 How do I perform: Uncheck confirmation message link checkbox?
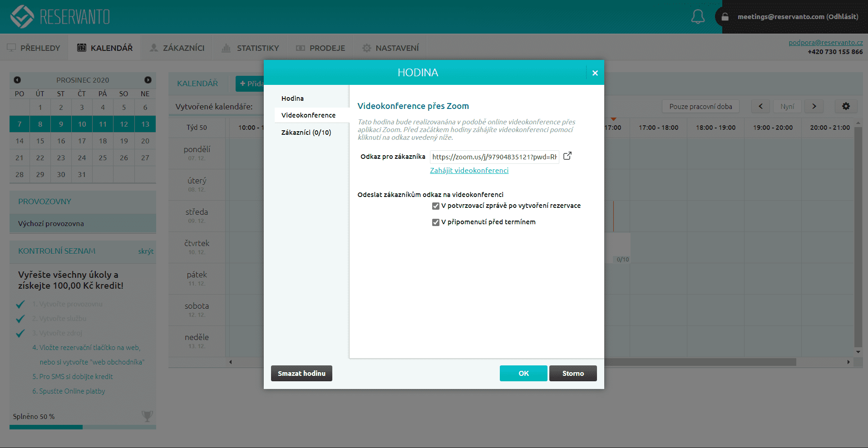[x=436, y=206]
